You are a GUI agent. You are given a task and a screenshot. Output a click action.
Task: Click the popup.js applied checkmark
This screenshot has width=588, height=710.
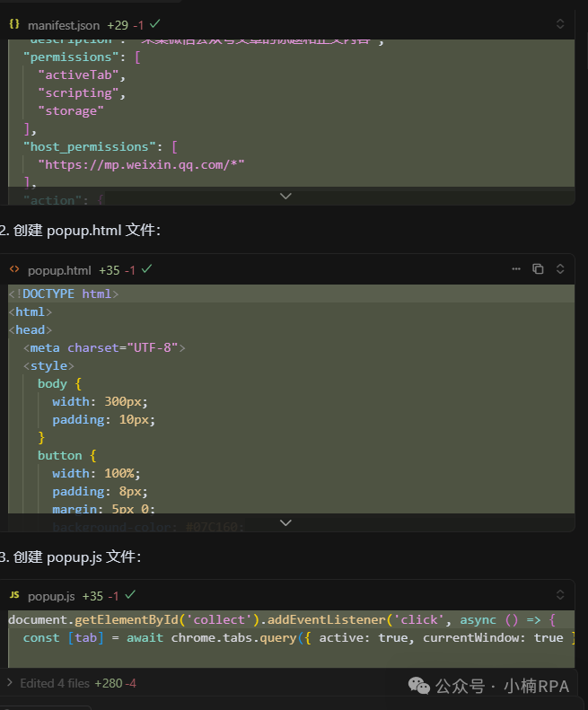pyautogui.click(x=130, y=594)
